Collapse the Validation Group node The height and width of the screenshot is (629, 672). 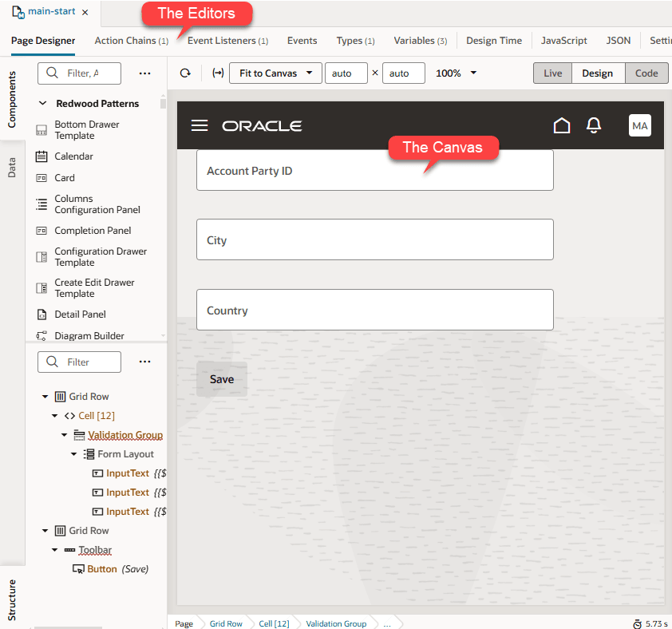click(x=65, y=435)
